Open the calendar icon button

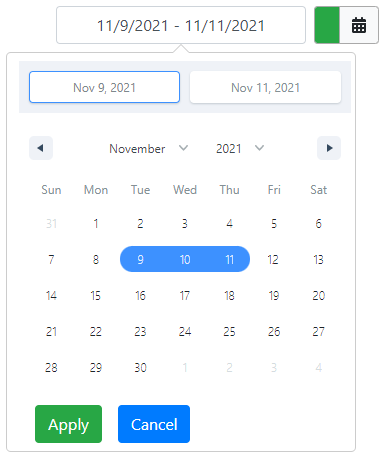coord(359,25)
